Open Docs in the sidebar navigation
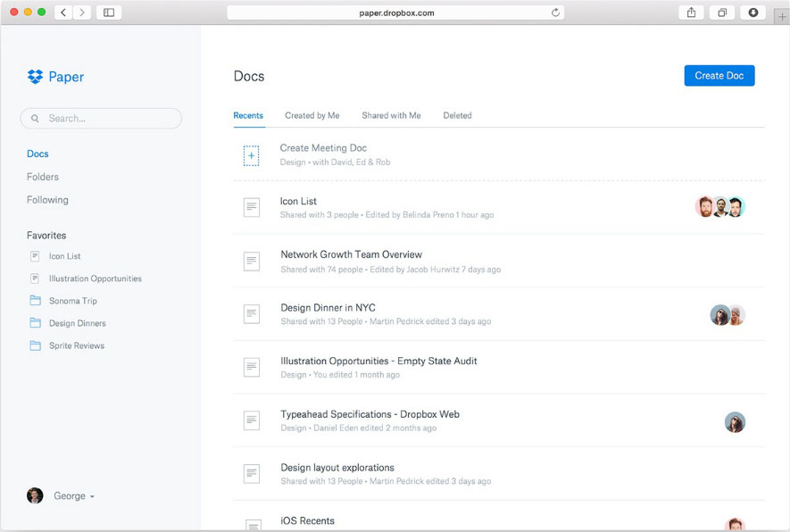The image size is (790, 532). click(37, 154)
